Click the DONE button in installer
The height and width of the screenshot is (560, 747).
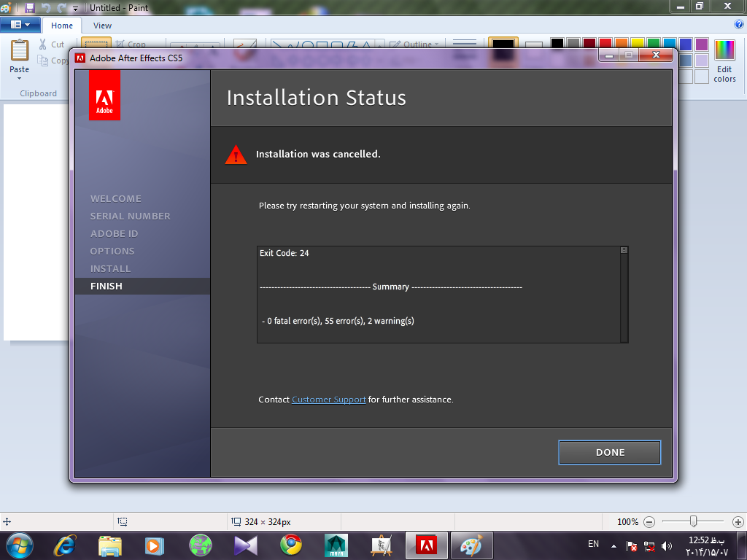pyautogui.click(x=609, y=452)
